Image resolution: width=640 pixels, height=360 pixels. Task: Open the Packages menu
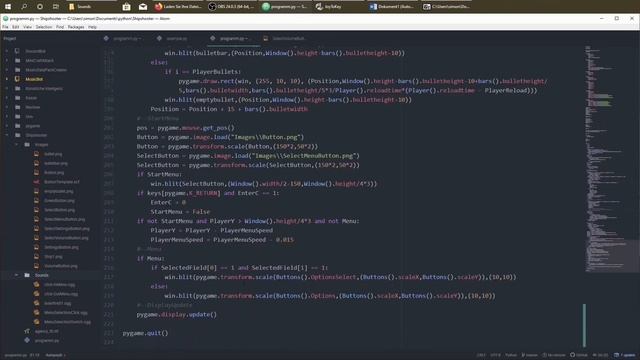point(76,27)
